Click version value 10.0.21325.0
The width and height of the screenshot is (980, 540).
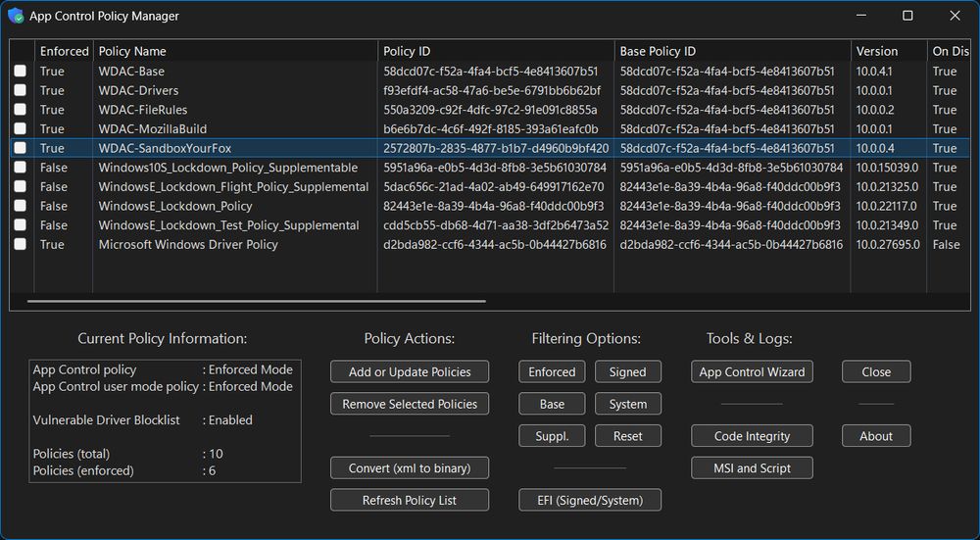coord(887,187)
